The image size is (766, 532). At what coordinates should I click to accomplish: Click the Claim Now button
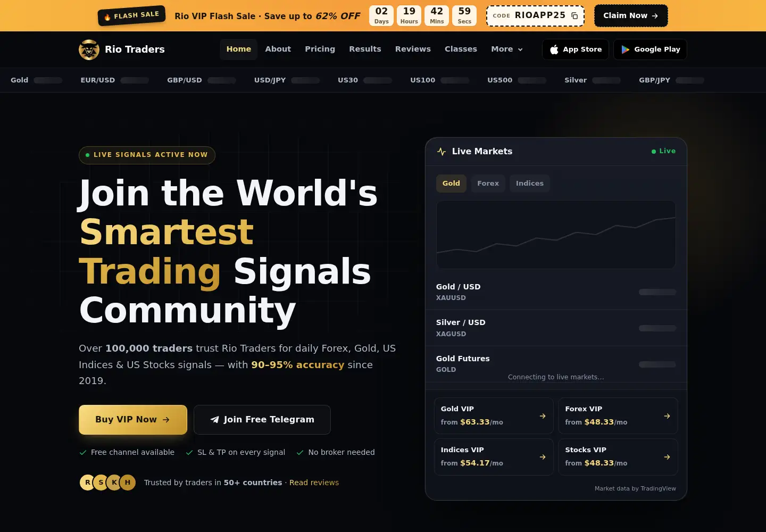click(631, 16)
